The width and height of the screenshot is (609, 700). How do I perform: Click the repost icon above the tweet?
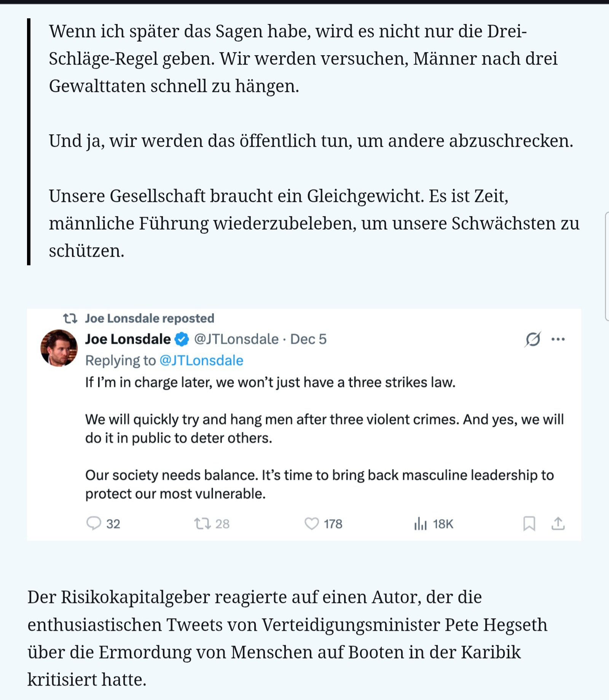click(x=70, y=318)
